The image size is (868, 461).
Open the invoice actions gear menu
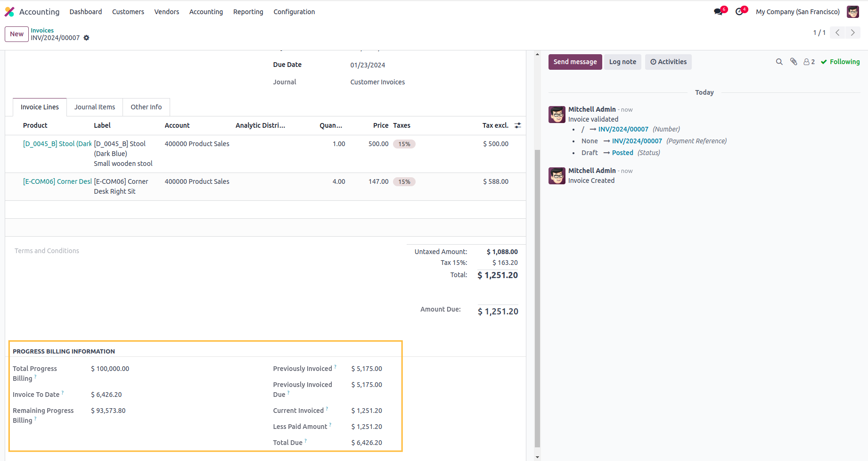pos(86,38)
